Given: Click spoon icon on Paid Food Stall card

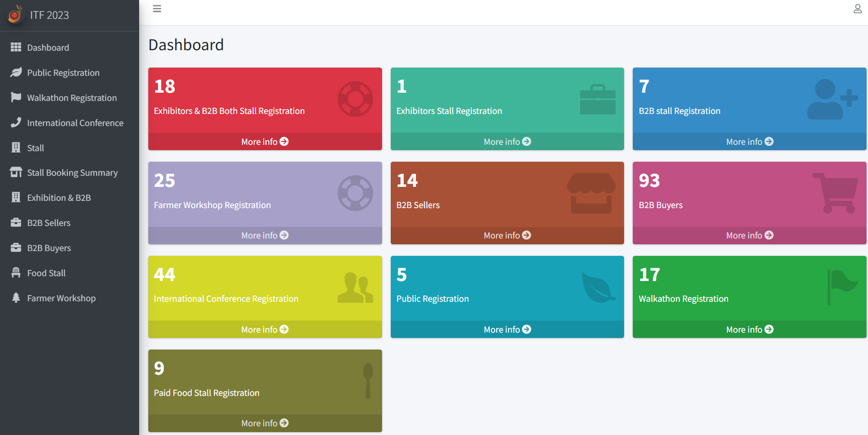Looking at the screenshot, I should 368,381.
